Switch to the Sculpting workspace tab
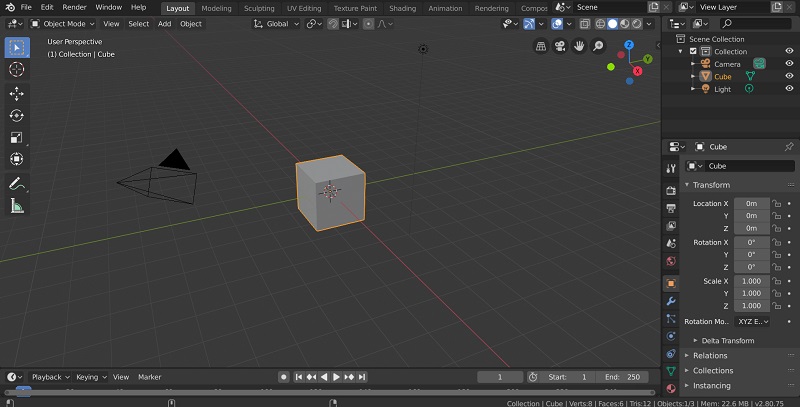 point(259,8)
